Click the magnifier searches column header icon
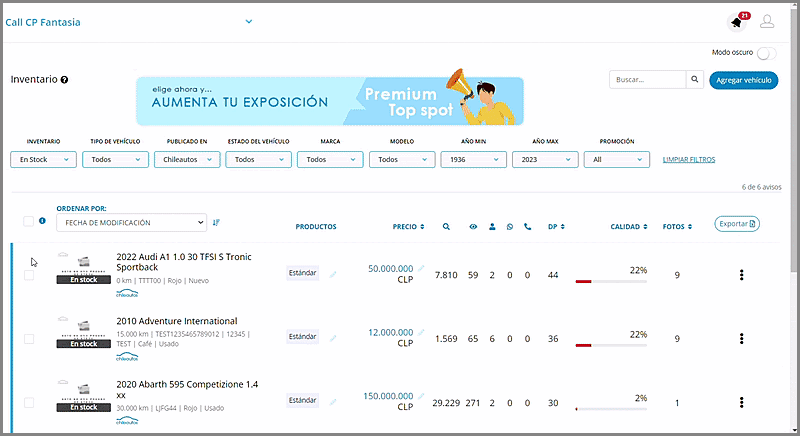This screenshot has height=436, width=800. point(446,226)
